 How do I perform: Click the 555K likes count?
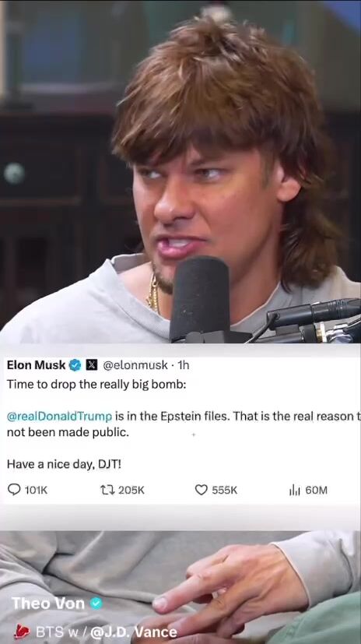click(x=224, y=490)
